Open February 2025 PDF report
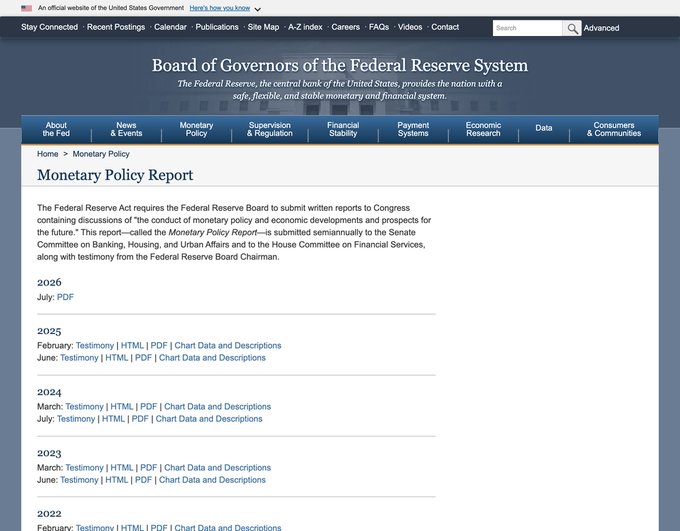The width and height of the screenshot is (680, 531). [x=159, y=346]
